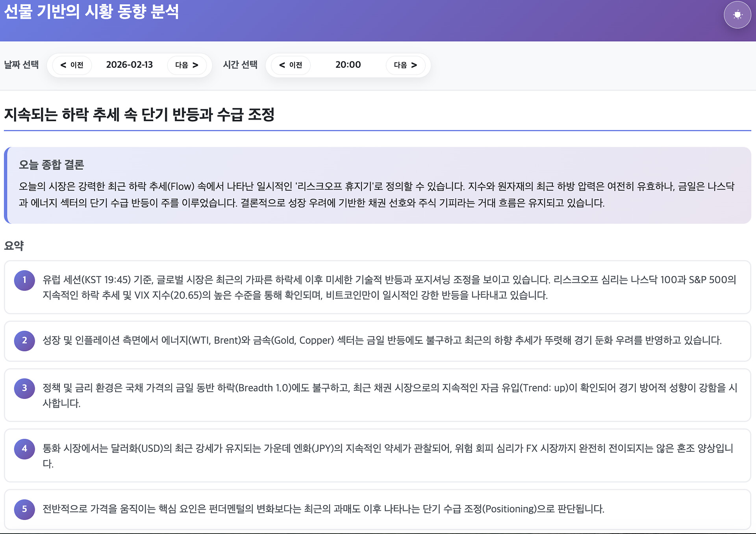This screenshot has height=534, width=756.
Task: Go to the previous date
Action: tap(72, 65)
